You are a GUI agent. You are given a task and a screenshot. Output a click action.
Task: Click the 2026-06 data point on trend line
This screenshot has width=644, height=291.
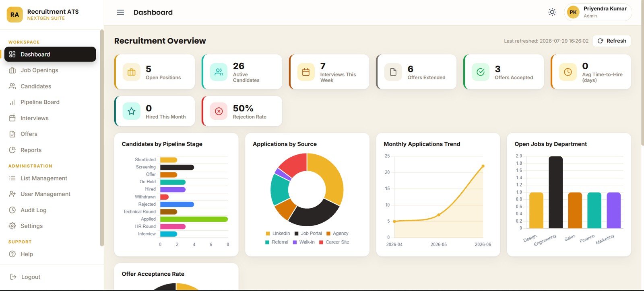tap(483, 166)
